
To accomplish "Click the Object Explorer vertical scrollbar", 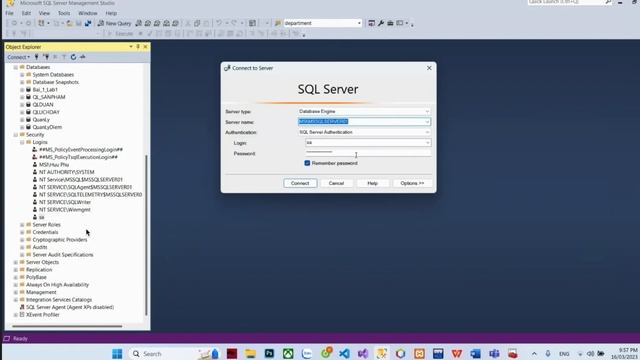I will [x=146, y=235].
